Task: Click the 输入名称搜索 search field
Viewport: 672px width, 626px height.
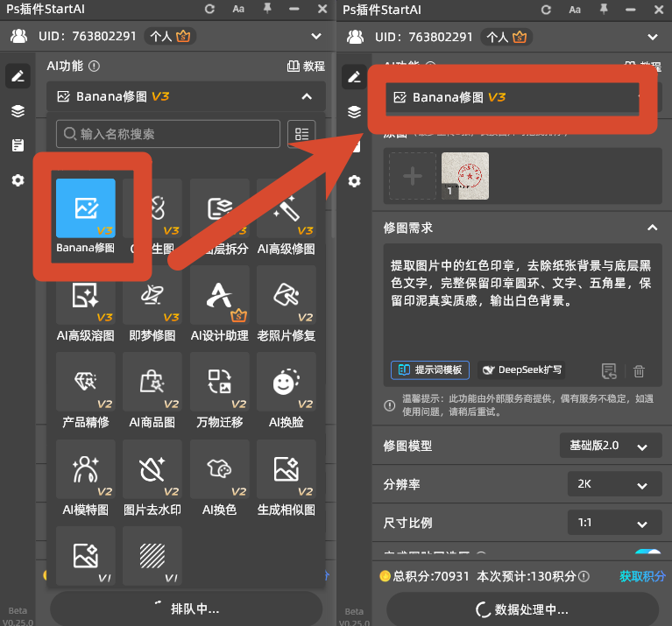Action: coord(168,134)
